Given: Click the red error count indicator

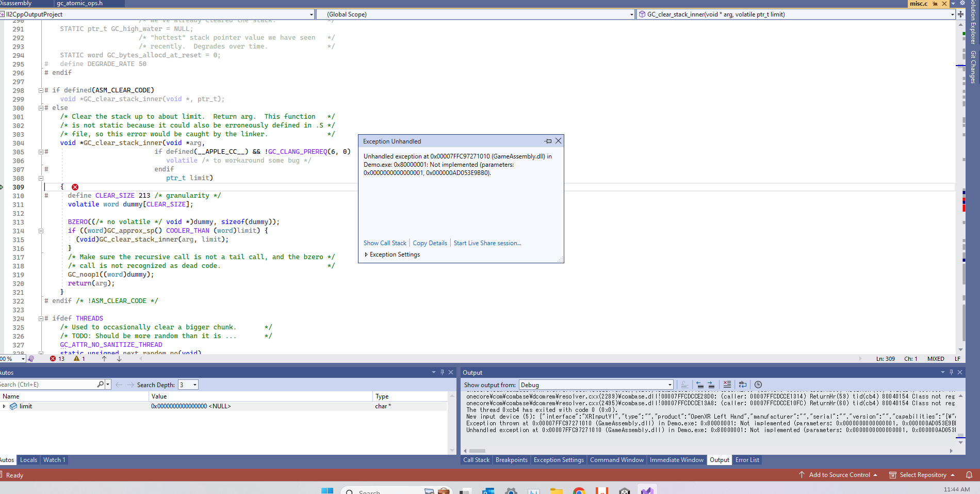Looking at the screenshot, I should [x=57, y=359].
